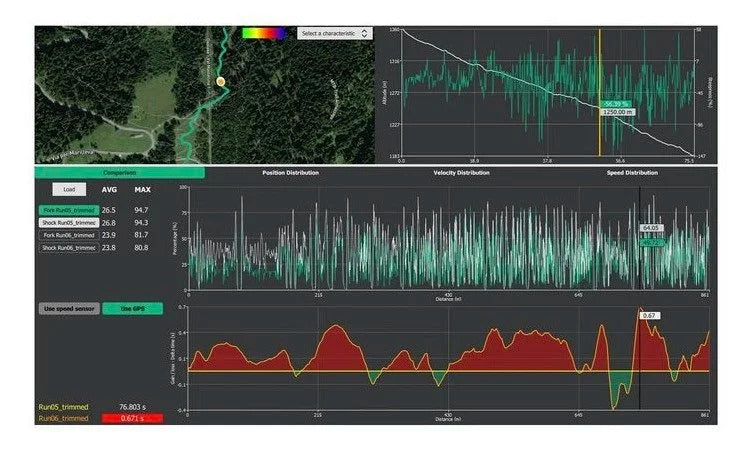Image resolution: width=752 pixels, height=467 pixels.
Task: Click the 0.67 peak label on delta-time chart
Action: pyautogui.click(x=650, y=315)
